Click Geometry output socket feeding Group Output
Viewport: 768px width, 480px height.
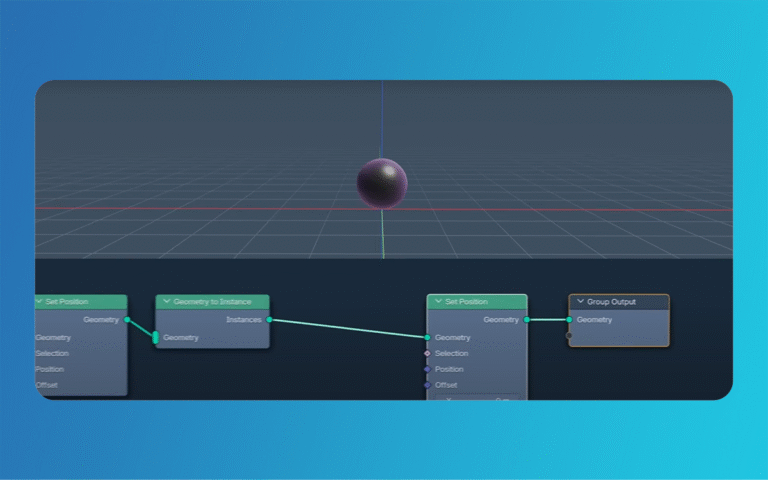527,319
